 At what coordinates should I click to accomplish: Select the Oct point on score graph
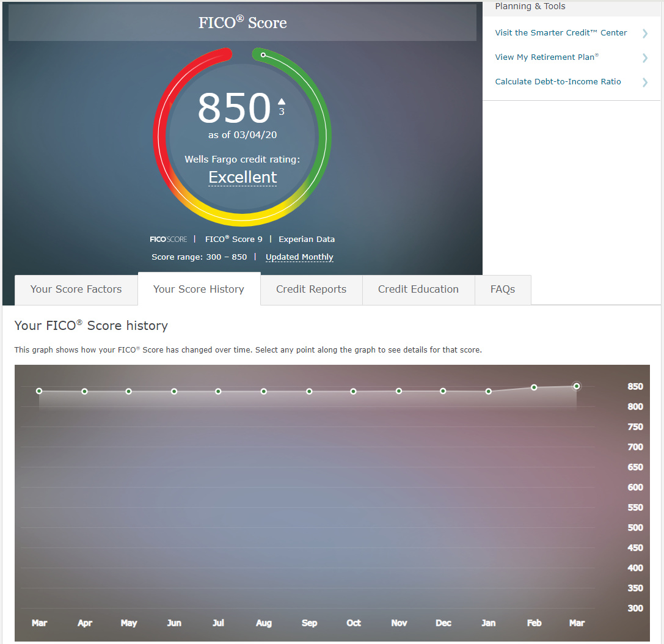(x=354, y=392)
